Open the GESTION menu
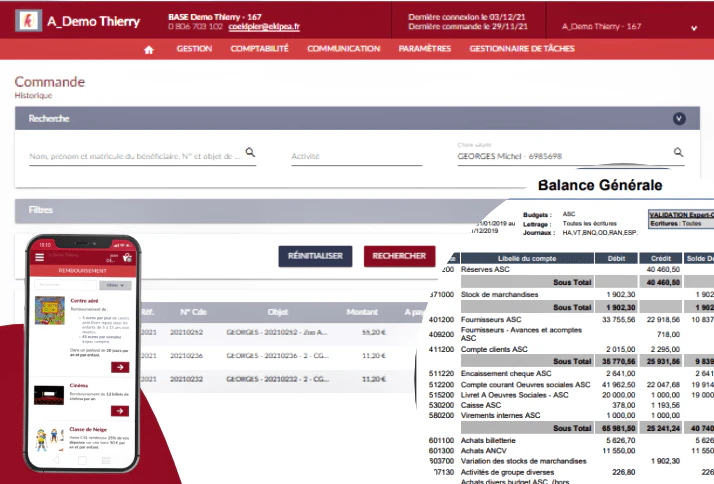 pyautogui.click(x=194, y=49)
